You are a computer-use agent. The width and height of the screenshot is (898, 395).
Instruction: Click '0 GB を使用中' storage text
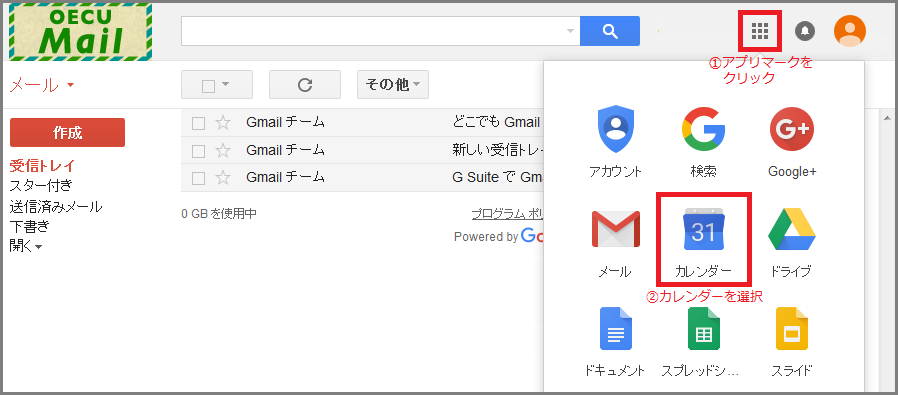(219, 214)
